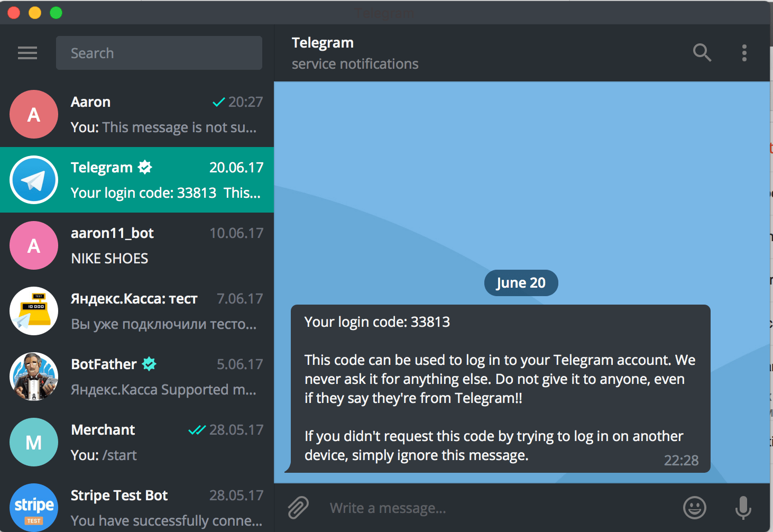Open the Aaron chat
The image size is (773, 532).
coord(137,114)
